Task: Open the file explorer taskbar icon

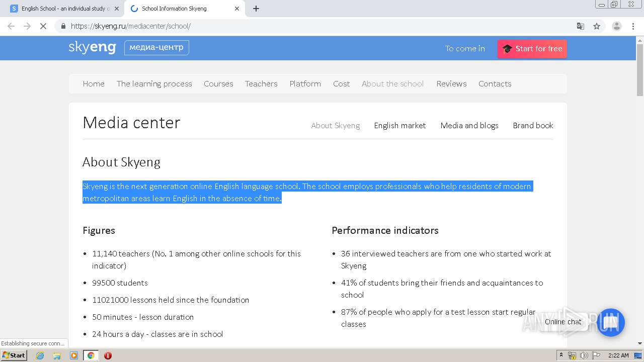Action: (57, 355)
